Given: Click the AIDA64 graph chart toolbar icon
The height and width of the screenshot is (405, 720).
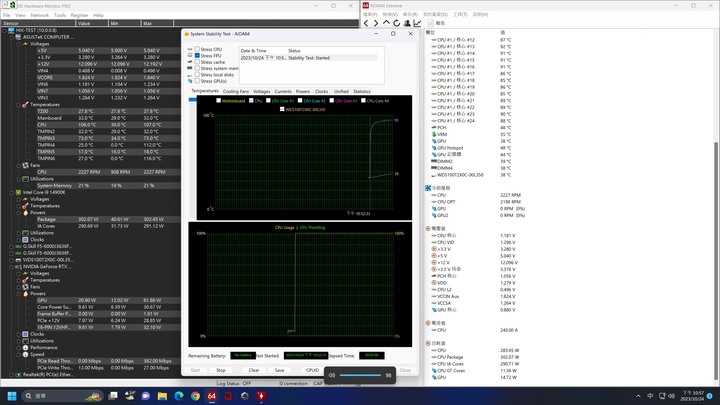Looking at the screenshot, I should tap(417, 23).
